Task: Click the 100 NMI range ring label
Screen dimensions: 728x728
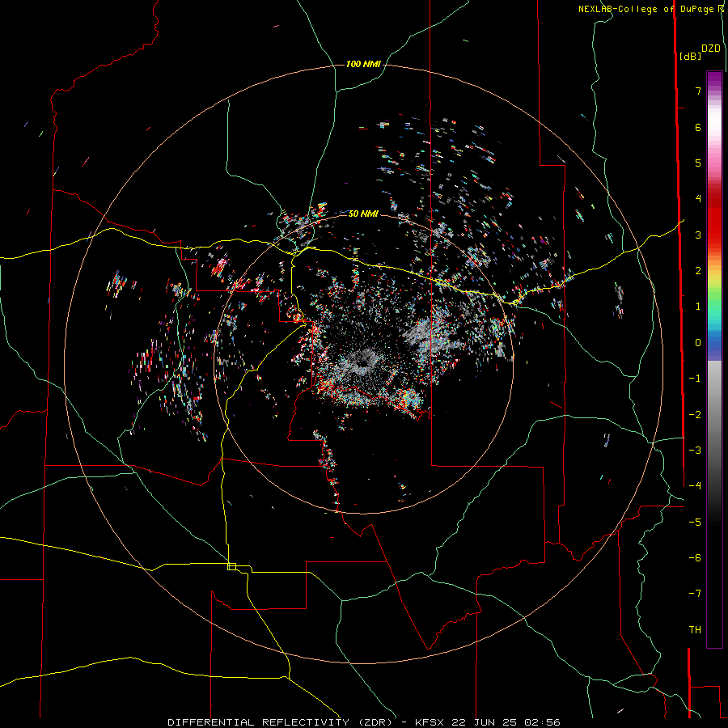Action: pos(363,64)
